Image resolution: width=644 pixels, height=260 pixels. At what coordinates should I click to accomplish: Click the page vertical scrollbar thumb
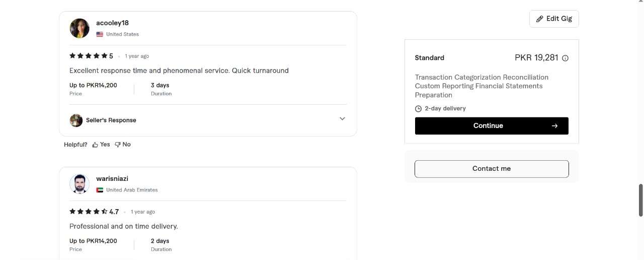(640, 200)
